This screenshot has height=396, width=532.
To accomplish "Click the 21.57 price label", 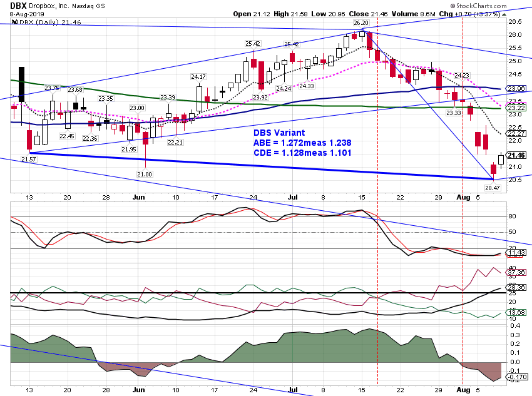I will click(29, 159).
